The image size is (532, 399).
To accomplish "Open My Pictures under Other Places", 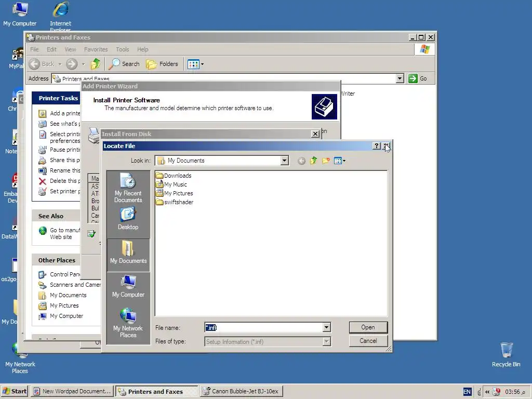I will [59, 305].
